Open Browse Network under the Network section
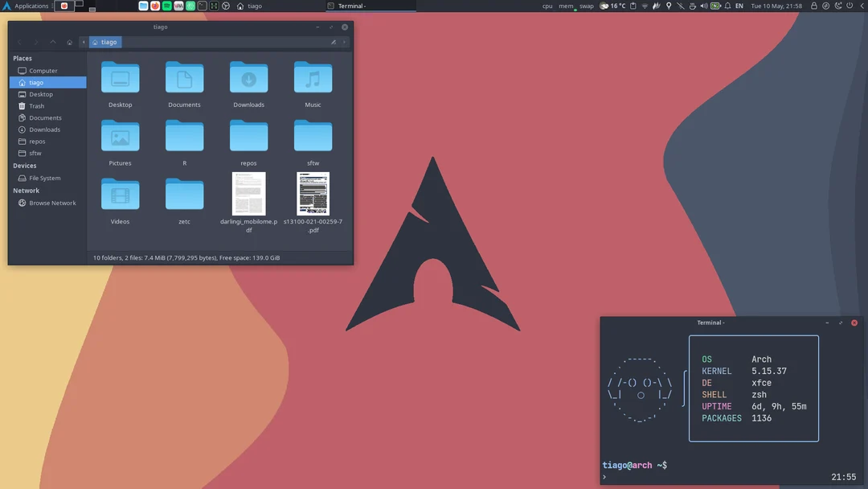This screenshot has height=489, width=868. (51, 203)
